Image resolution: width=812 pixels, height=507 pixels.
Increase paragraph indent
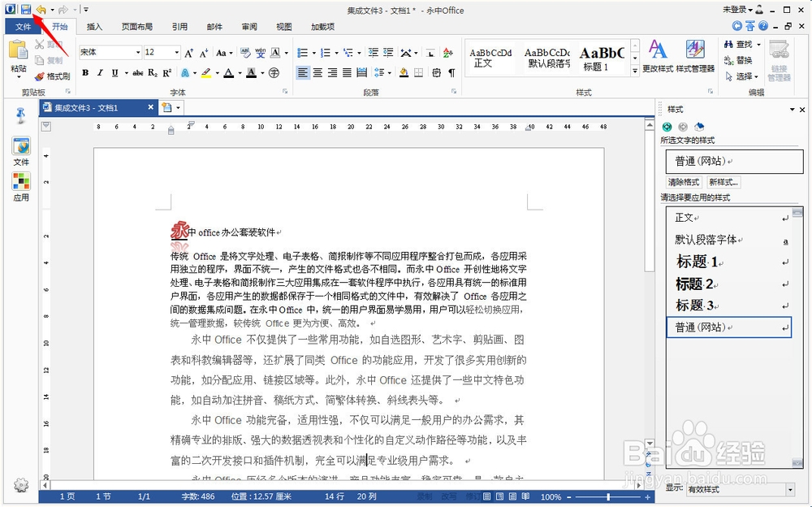[388, 52]
